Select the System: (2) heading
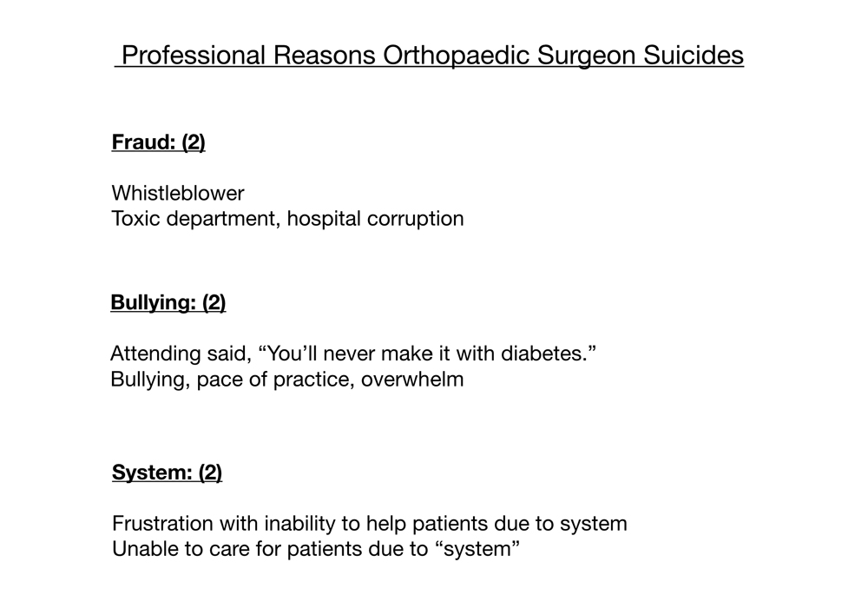The width and height of the screenshot is (868, 615). (x=168, y=473)
